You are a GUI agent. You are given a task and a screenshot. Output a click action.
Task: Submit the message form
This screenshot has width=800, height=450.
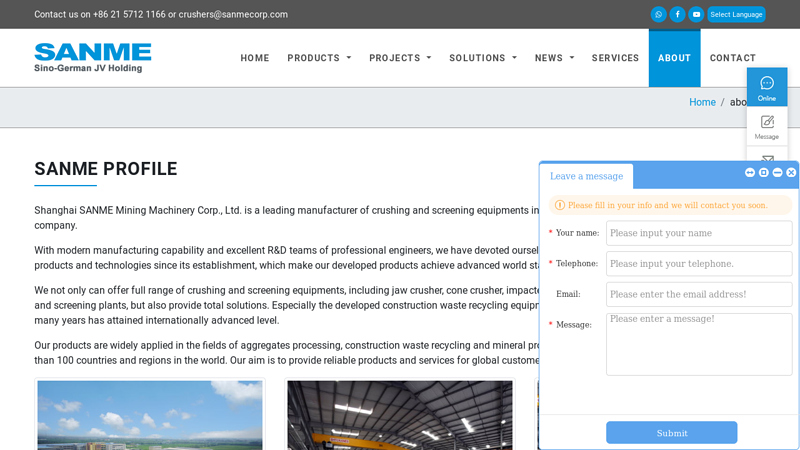pyautogui.click(x=671, y=433)
